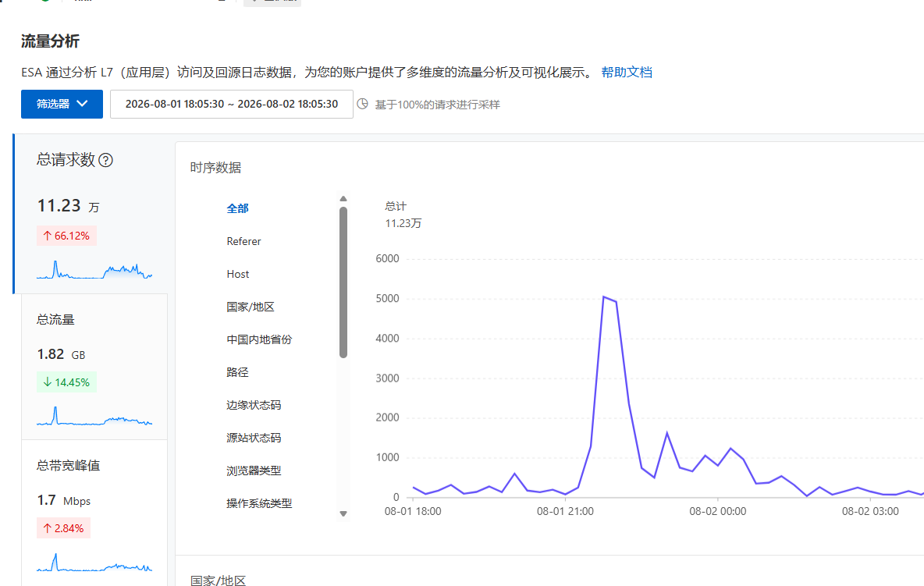Click the 流量分析 page title
The image size is (924, 586).
coord(50,41)
